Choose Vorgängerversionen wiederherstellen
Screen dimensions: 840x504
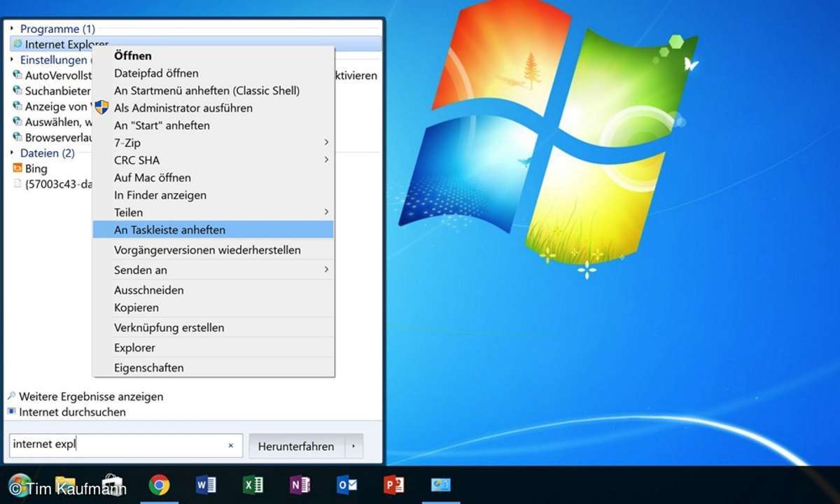tap(213, 249)
